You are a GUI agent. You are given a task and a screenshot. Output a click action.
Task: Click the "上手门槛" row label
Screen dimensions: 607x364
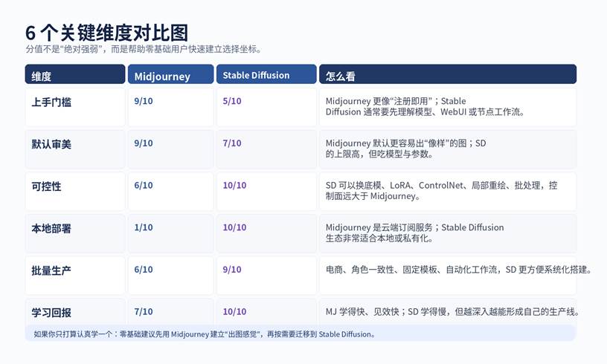coord(51,102)
